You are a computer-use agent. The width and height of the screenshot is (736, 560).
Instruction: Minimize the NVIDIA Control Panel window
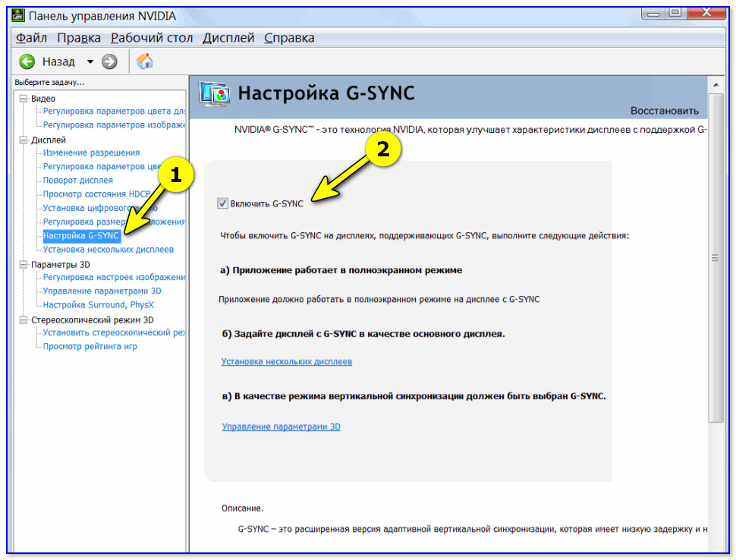point(653,14)
